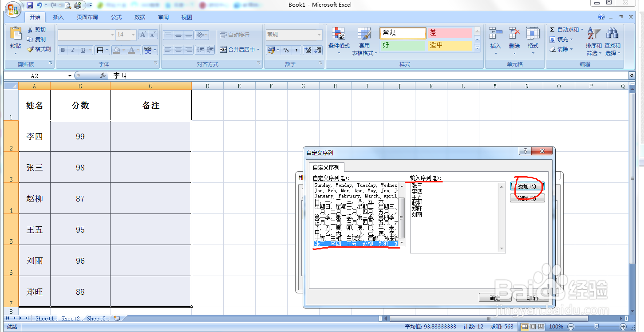Toggle underline formatting
Image resolution: width=644 pixels, height=332 pixels.
tap(83, 50)
